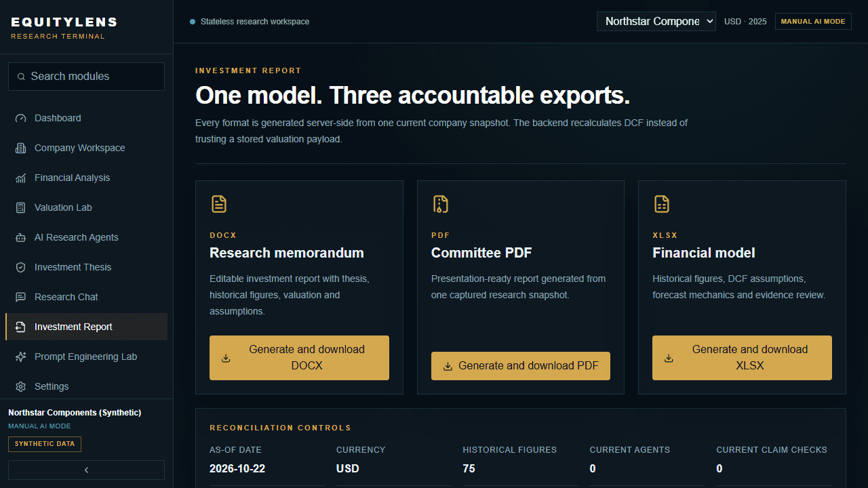Click the EquityLens Research Terminal logo
The width and height of the screenshot is (868, 488).
coord(64,28)
